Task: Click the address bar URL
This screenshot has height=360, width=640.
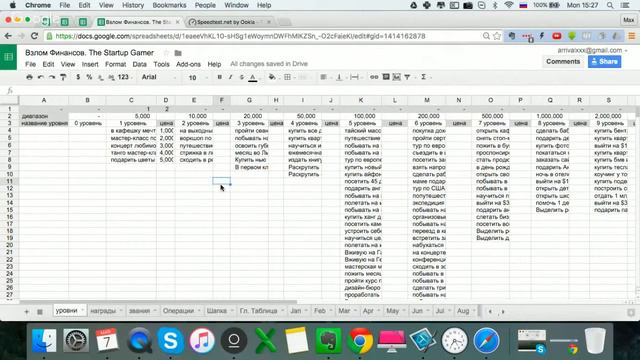Action: 240,36
